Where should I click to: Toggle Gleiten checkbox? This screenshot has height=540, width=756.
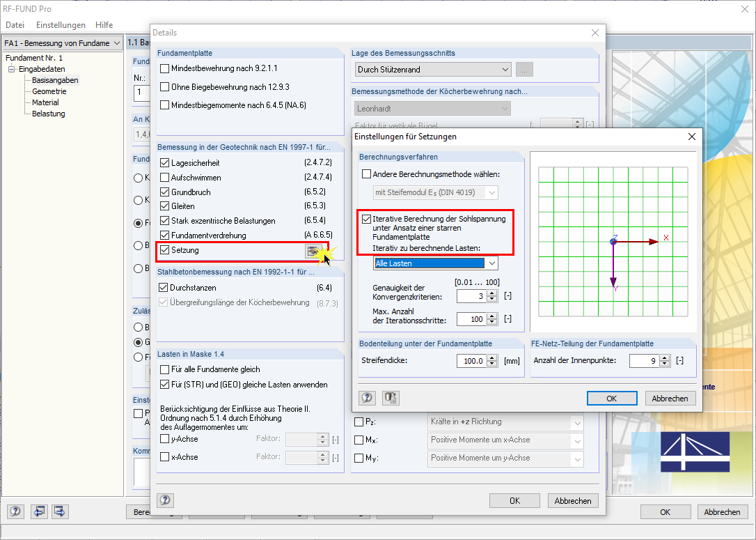165,206
